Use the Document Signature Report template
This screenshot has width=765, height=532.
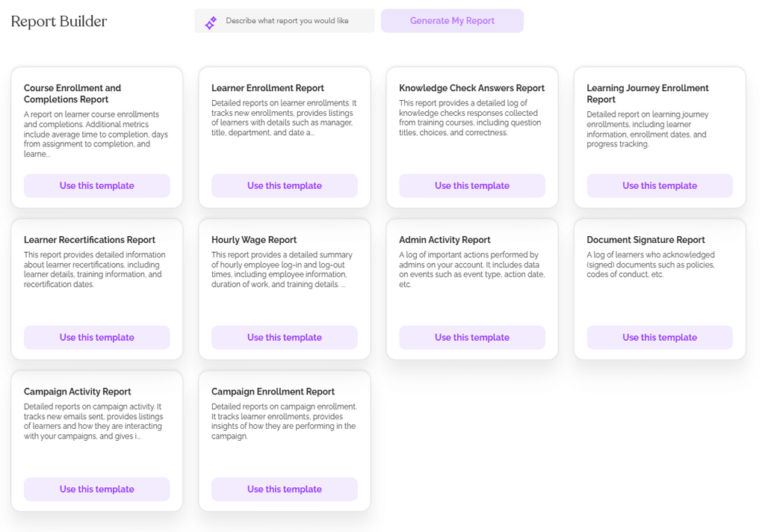click(659, 337)
